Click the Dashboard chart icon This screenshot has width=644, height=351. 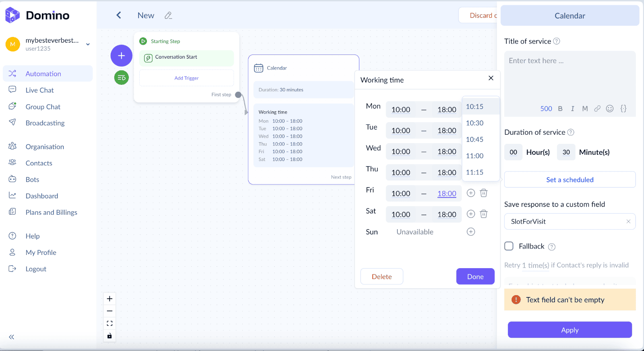tap(12, 195)
